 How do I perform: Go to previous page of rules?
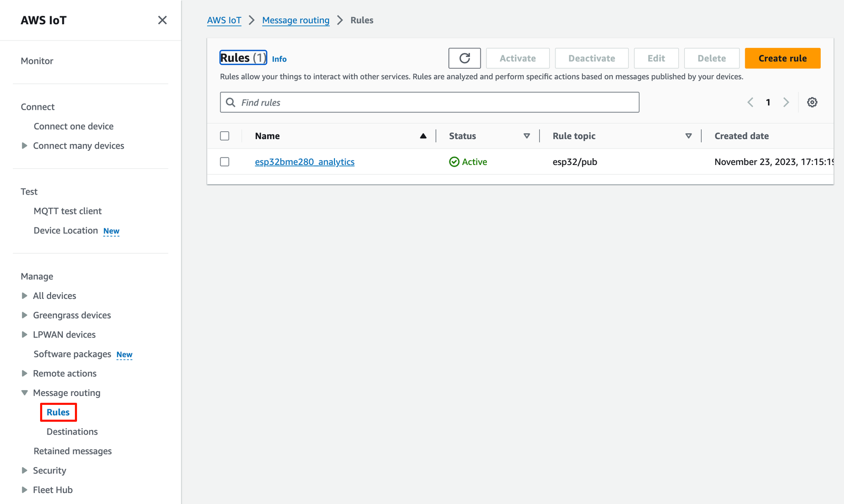coord(750,102)
